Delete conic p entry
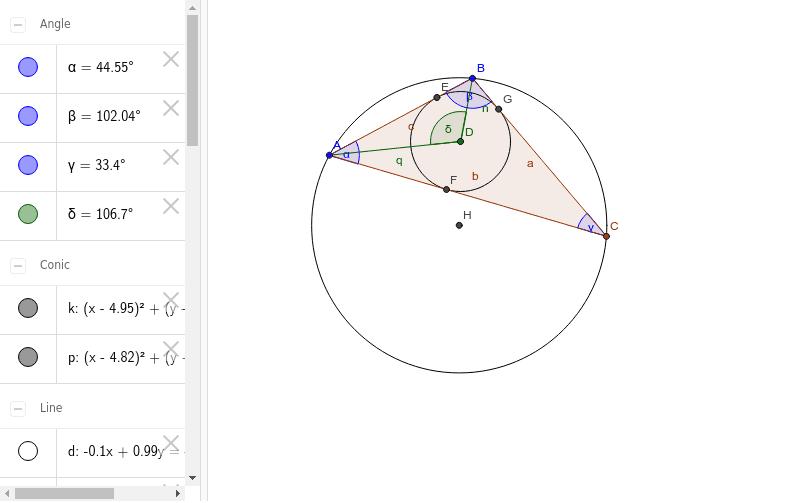800x503 pixels. (x=171, y=349)
